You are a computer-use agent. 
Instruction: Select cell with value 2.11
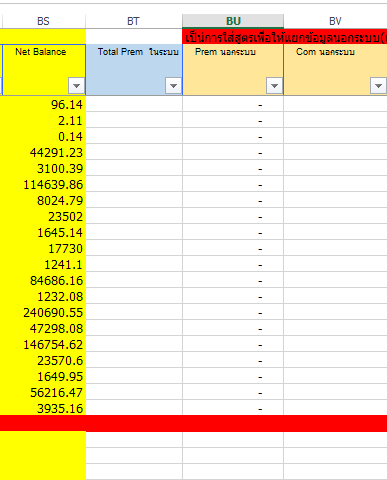pyautogui.click(x=44, y=121)
